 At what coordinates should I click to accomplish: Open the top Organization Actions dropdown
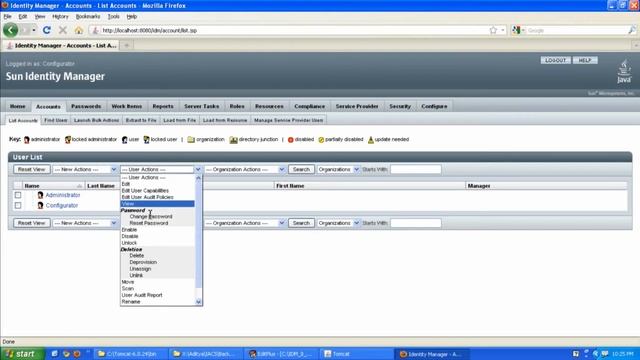[244, 169]
